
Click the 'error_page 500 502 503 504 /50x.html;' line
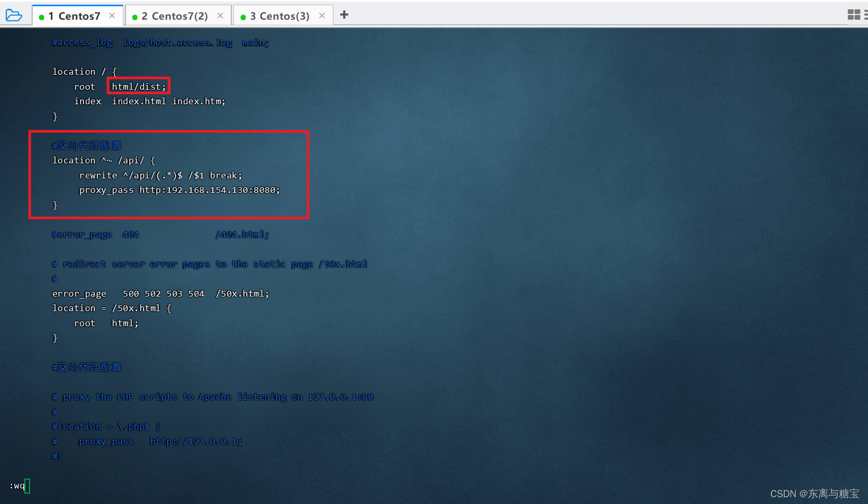tap(161, 293)
